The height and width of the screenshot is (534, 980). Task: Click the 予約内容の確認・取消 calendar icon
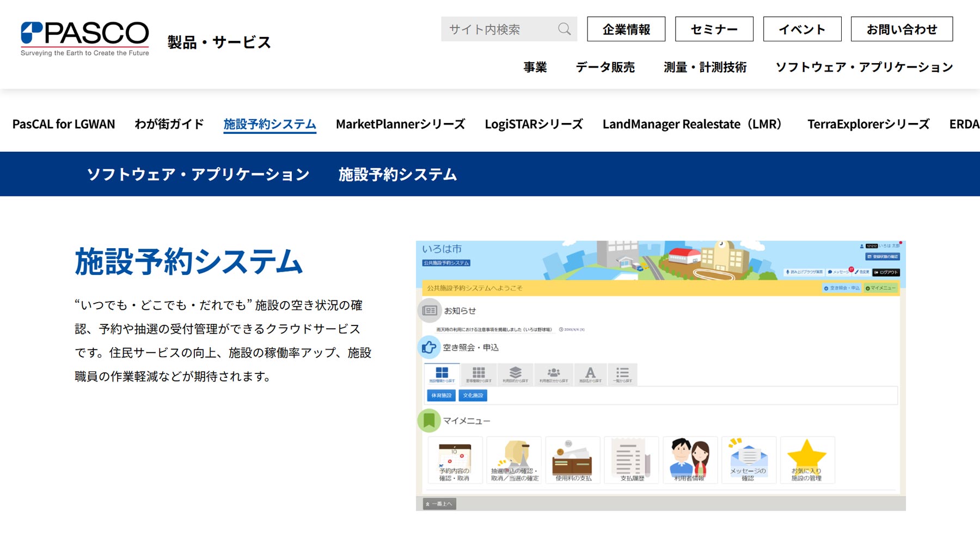click(455, 460)
